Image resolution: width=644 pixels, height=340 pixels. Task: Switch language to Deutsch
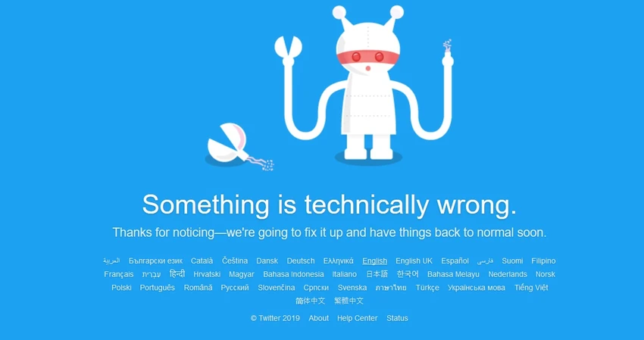point(301,261)
